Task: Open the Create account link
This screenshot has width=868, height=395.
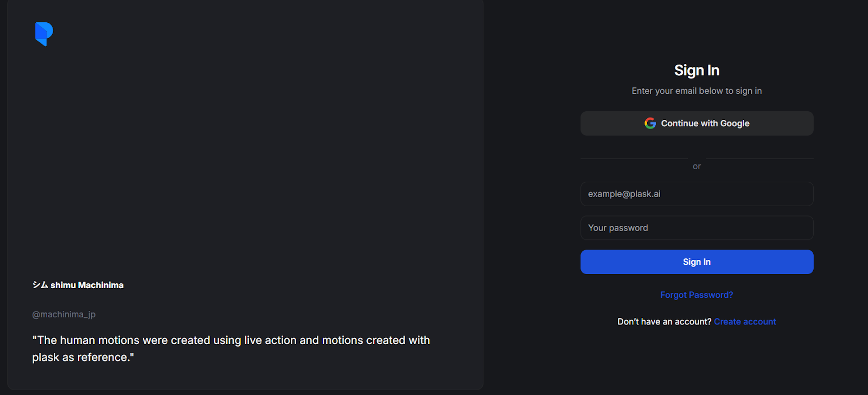Action: coord(745,322)
